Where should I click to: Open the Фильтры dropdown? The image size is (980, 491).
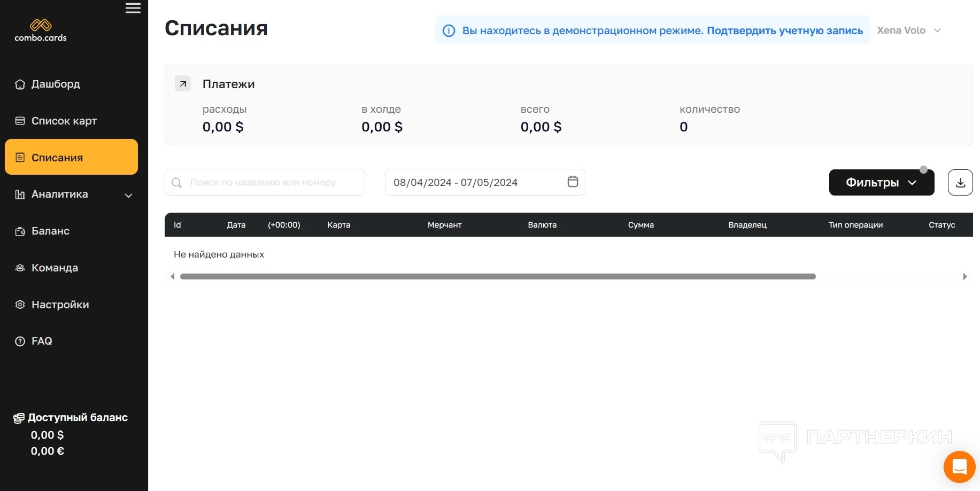881,183
